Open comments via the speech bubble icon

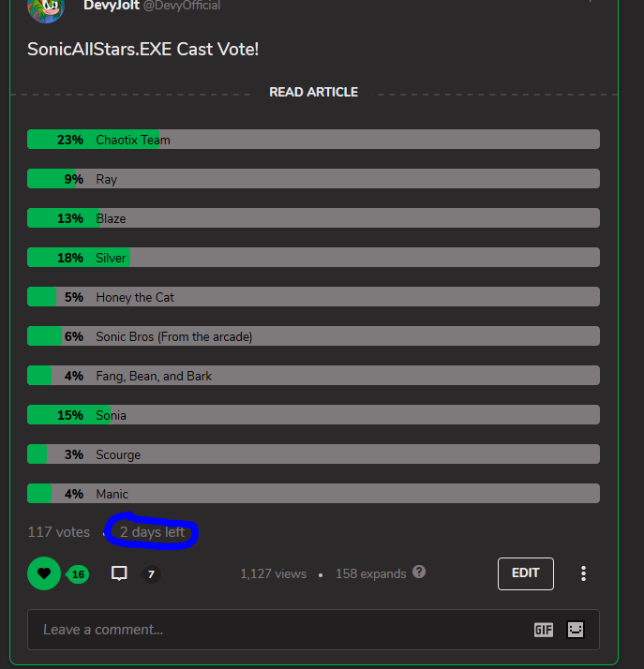pos(119,573)
